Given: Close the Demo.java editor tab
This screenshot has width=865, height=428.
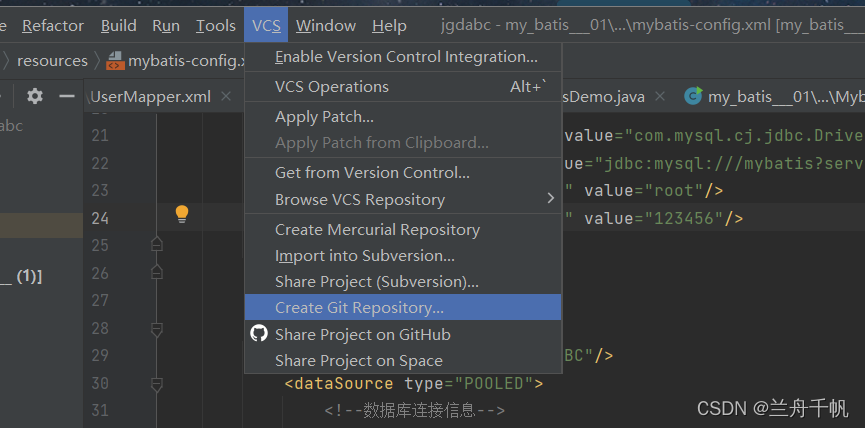Looking at the screenshot, I should tap(661, 97).
